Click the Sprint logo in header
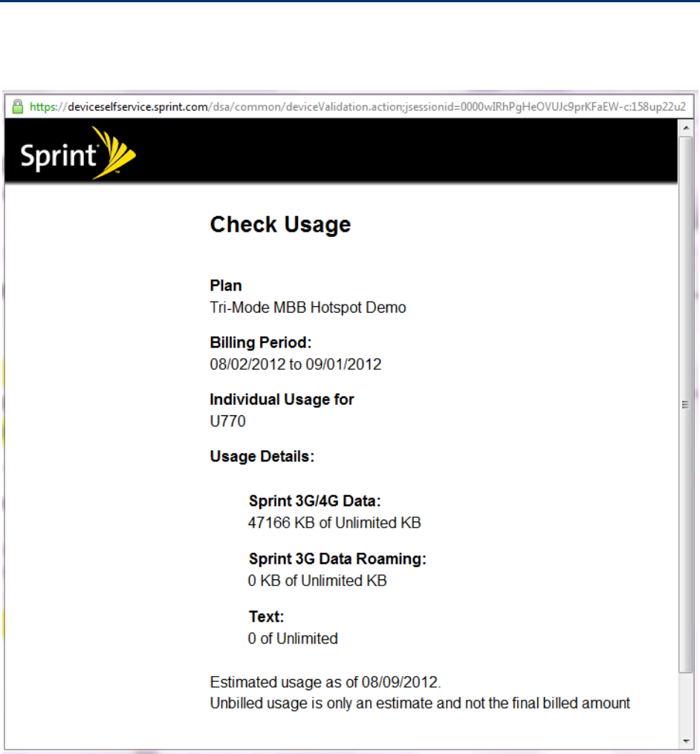The height and width of the screenshot is (754, 700). (x=78, y=153)
